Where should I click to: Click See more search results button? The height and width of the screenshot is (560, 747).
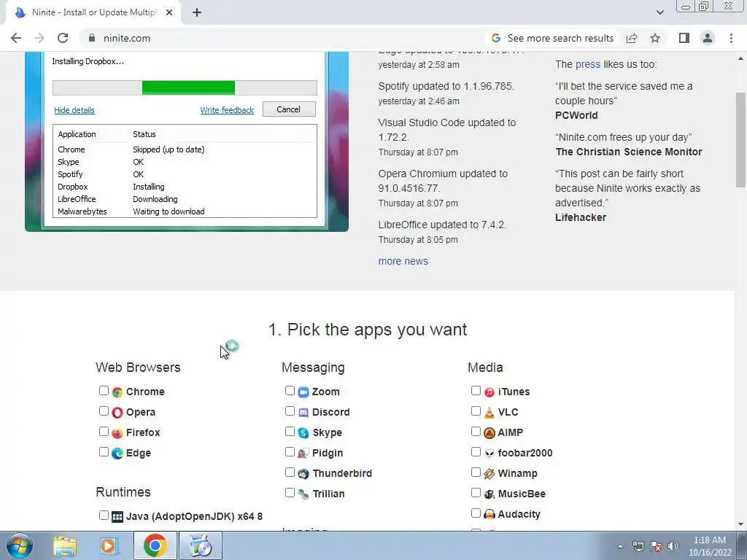click(x=553, y=38)
